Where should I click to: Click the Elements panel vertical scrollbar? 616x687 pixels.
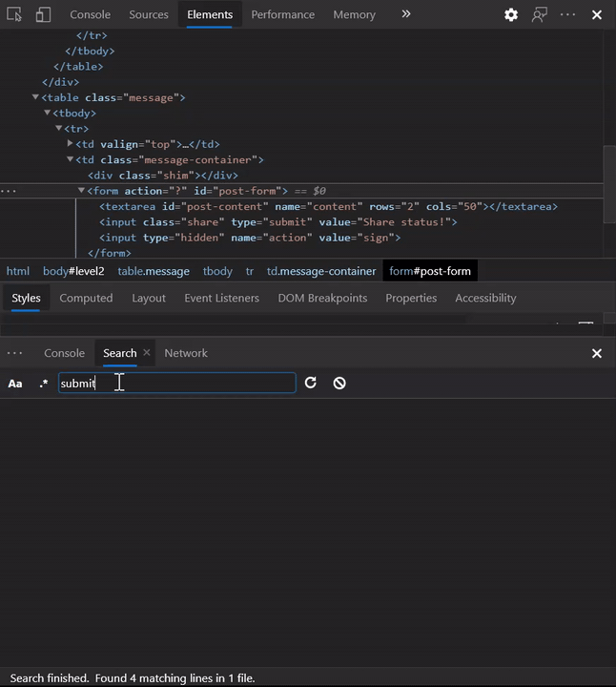tap(609, 184)
